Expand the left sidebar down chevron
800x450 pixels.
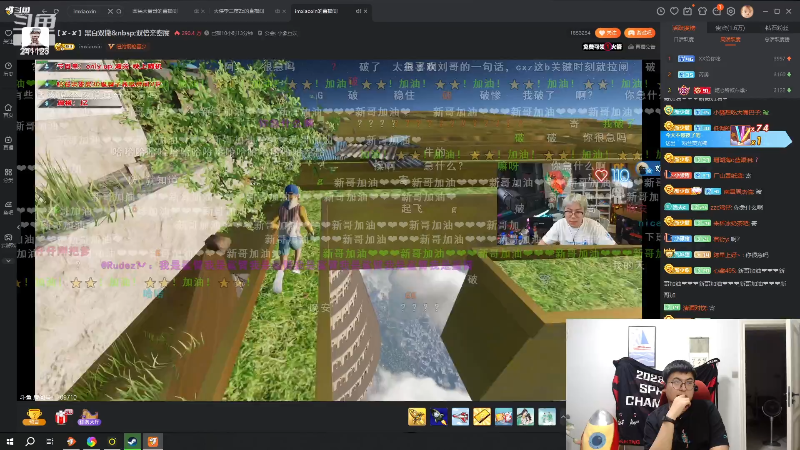point(8,261)
